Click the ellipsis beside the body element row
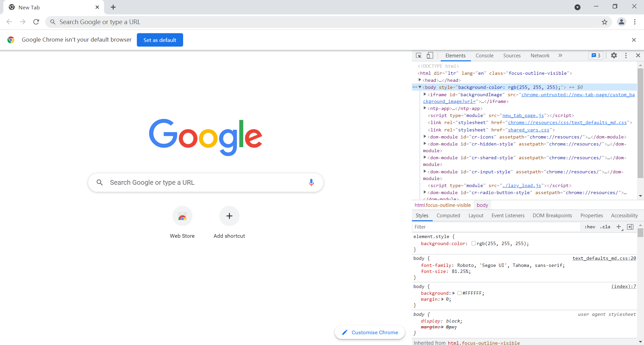This screenshot has height=345, width=644. point(415,87)
